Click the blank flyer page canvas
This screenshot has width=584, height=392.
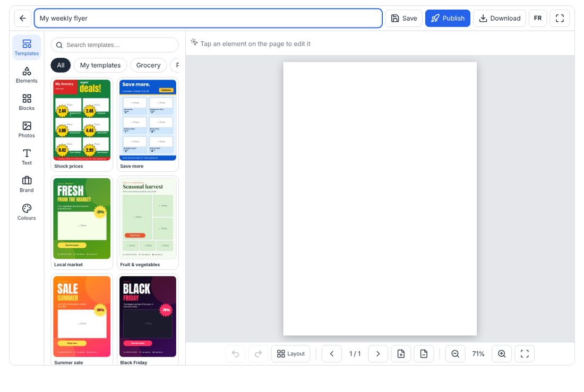(380, 199)
